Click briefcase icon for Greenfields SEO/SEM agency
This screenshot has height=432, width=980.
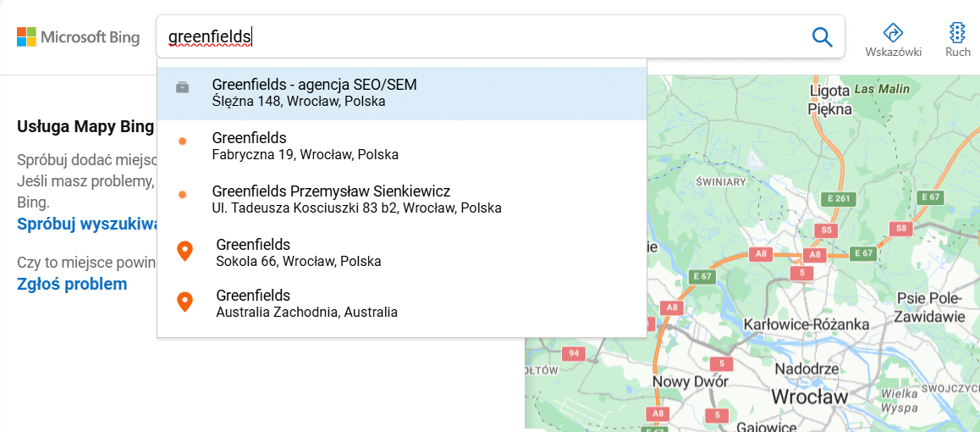(x=183, y=87)
